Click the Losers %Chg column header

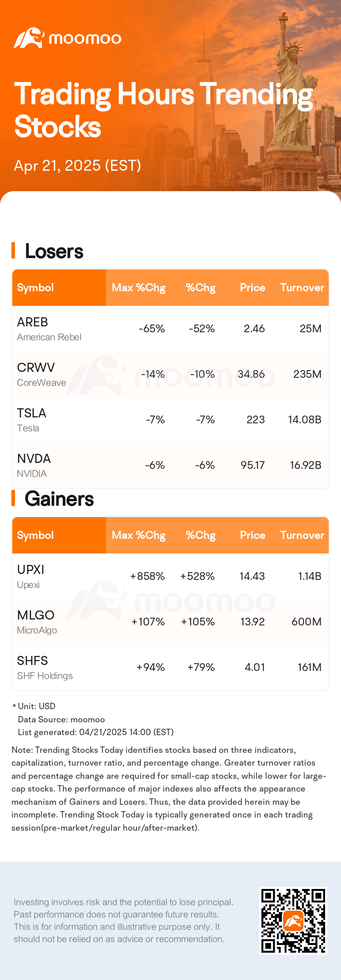click(201, 288)
